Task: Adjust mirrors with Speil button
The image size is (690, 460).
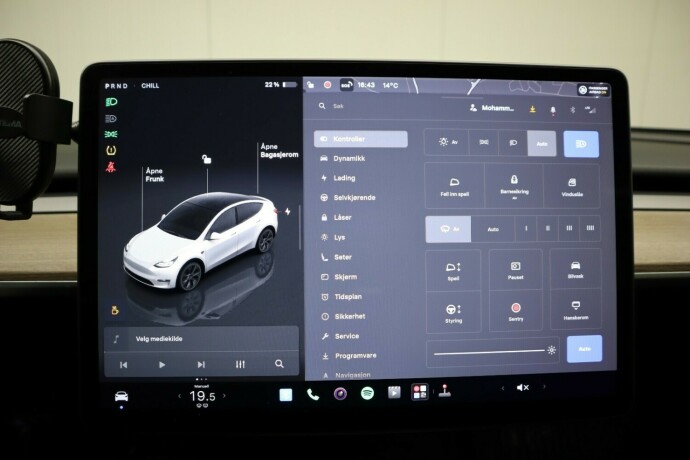Action: coord(453,271)
